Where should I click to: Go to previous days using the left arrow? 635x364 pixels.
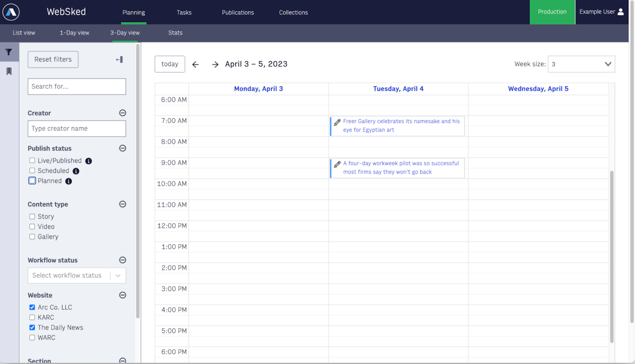coord(195,64)
